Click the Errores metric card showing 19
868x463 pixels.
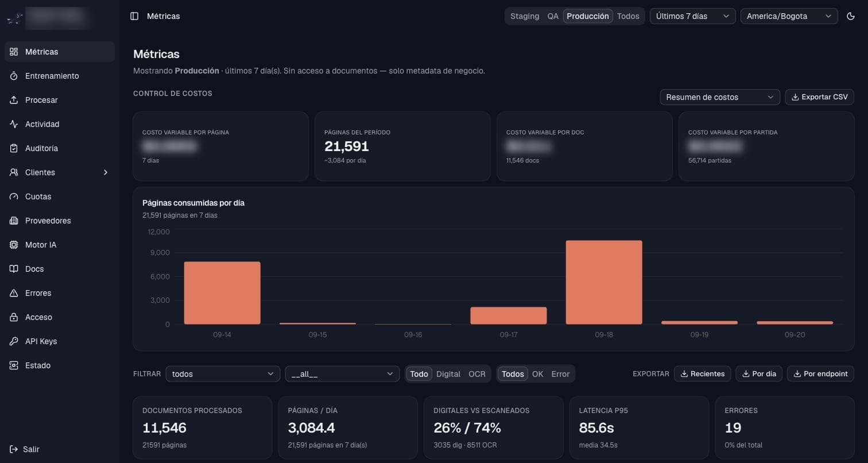[x=785, y=427]
